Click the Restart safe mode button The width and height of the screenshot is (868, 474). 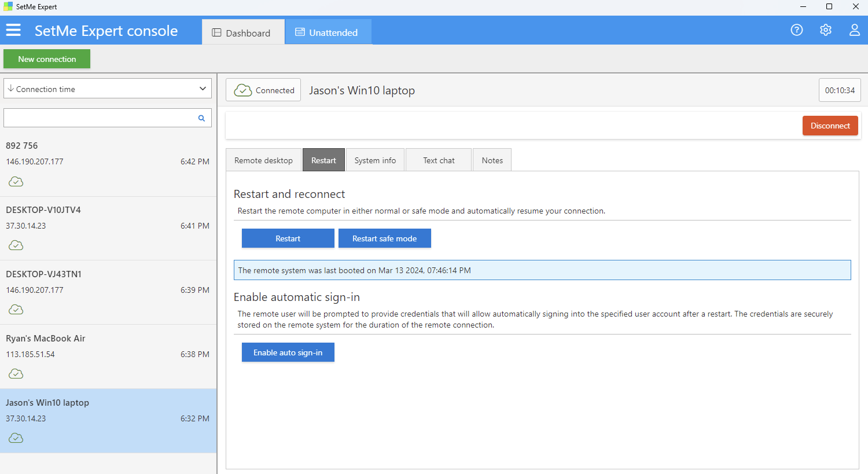coord(385,238)
